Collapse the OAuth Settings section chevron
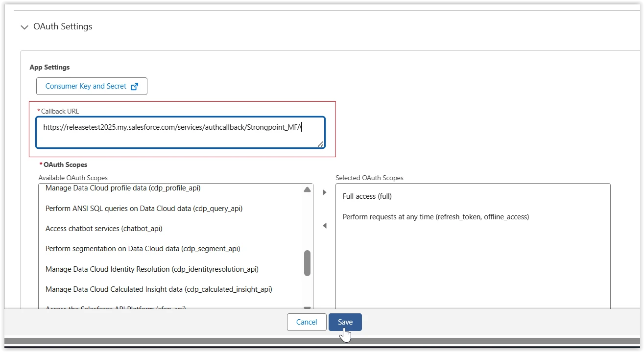The height and width of the screenshot is (352, 644). coord(24,27)
